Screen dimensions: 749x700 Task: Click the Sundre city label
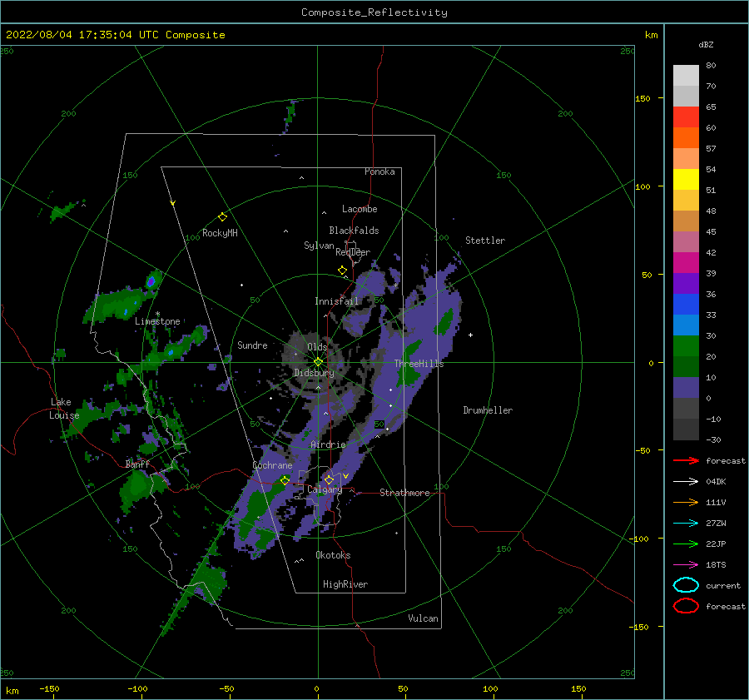252,345
